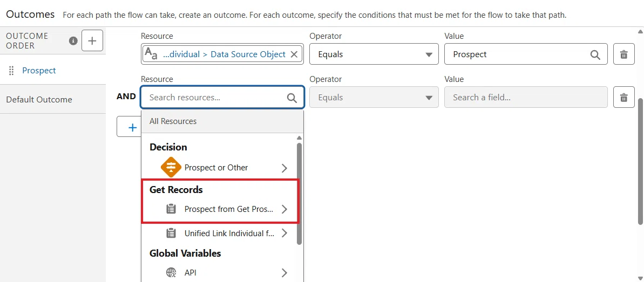Expand Unified Link Individual record options

coord(284,233)
